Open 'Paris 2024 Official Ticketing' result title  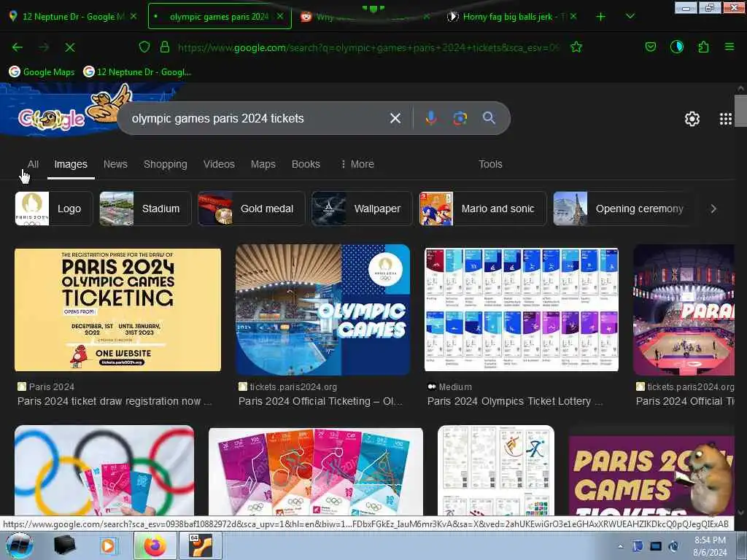(x=320, y=402)
